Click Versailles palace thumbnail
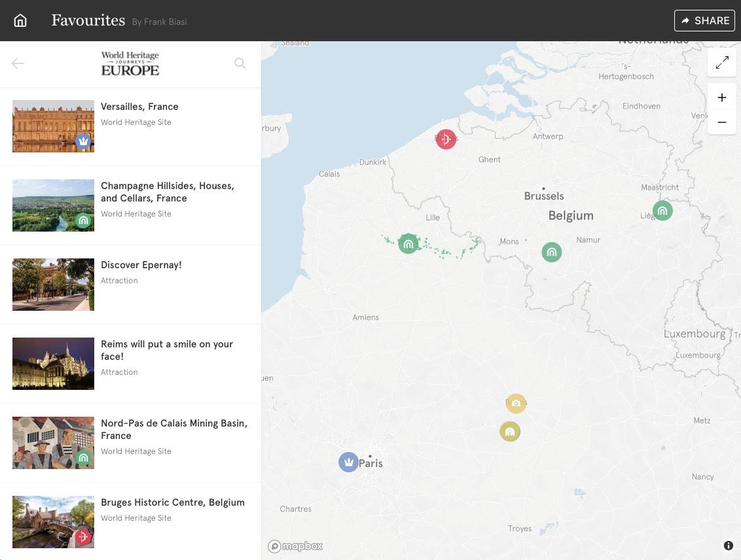The width and height of the screenshot is (741, 560). click(x=53, y=126)
